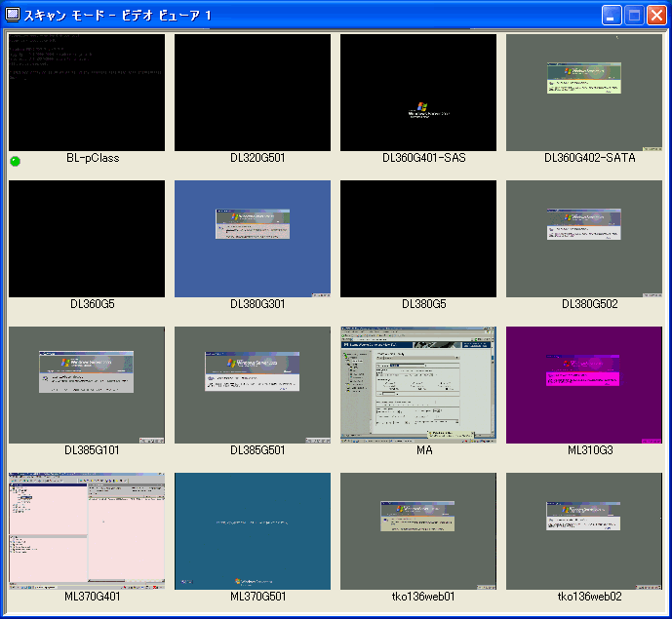Select the DL385G501 server thumbnail

[x=253, y=385]
